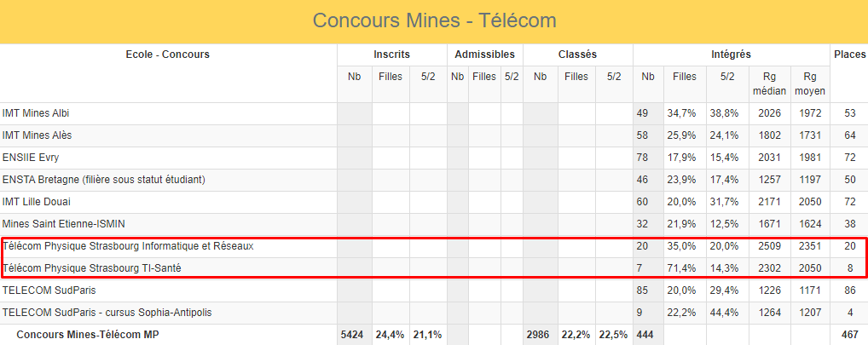Click the Places column header

(848, 55)
